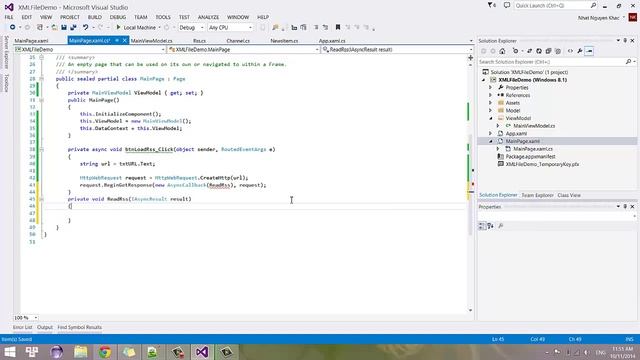This screenshot has height=360, width=640.
Task: Select MainViewModel.cs in Solution Explorer
Action: pyautogui.click(x=534, y=126)
